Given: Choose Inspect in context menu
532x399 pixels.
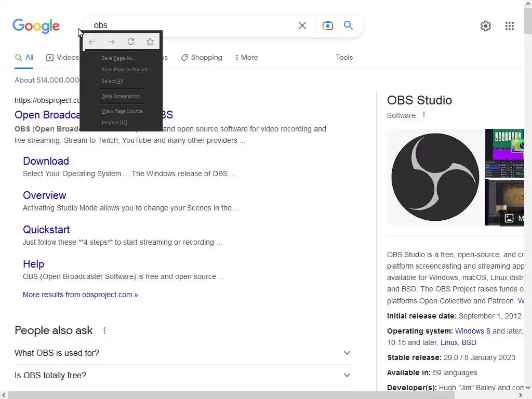Looking at the screenshot, I should [114, 123].
